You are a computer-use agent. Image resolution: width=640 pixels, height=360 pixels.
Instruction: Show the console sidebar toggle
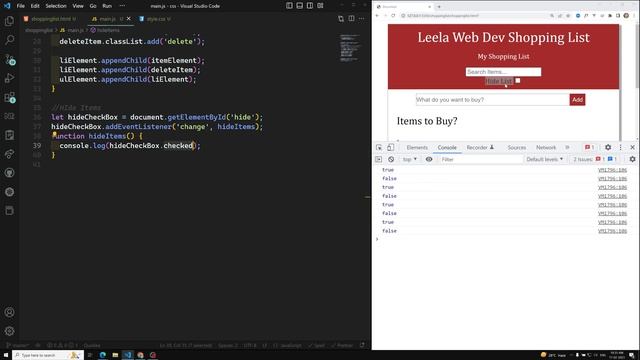378,159
